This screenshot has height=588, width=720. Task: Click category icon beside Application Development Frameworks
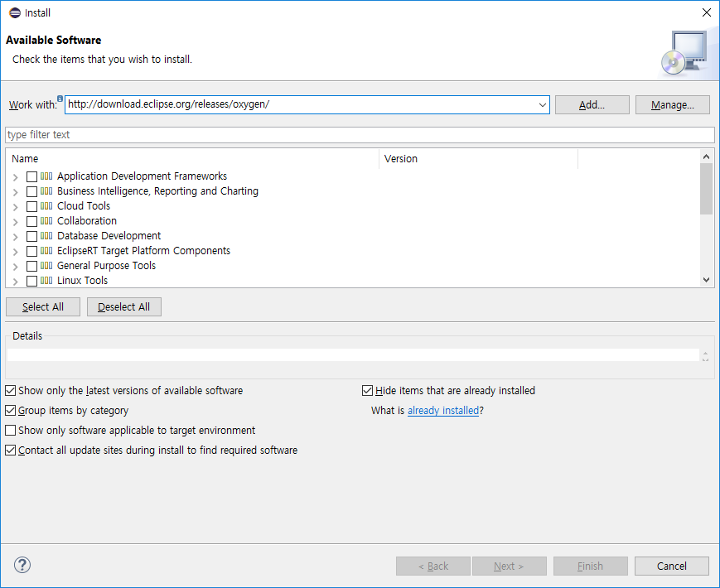pos(46,176)
